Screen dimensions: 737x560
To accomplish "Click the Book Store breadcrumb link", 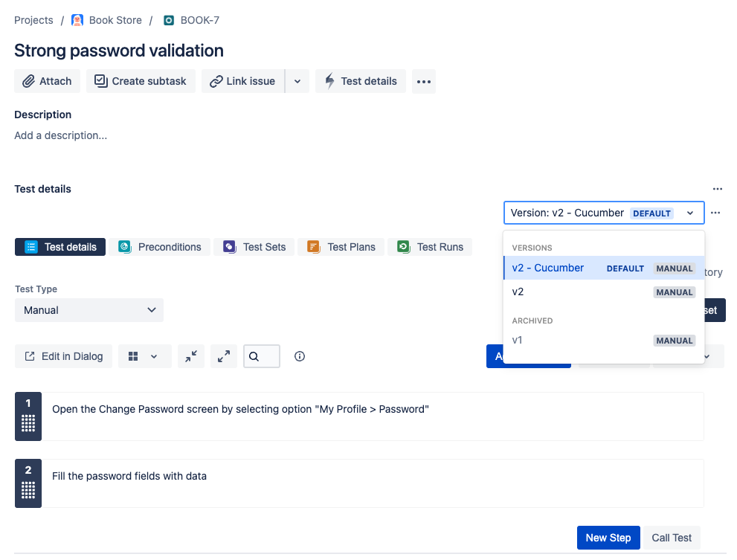I will click(x=115, y=20).
